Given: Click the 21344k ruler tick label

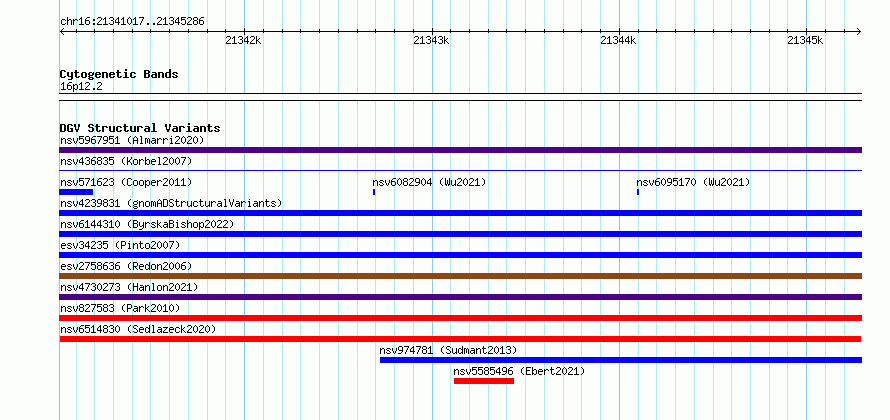Looking at the screenshot, I should [619, 41].
